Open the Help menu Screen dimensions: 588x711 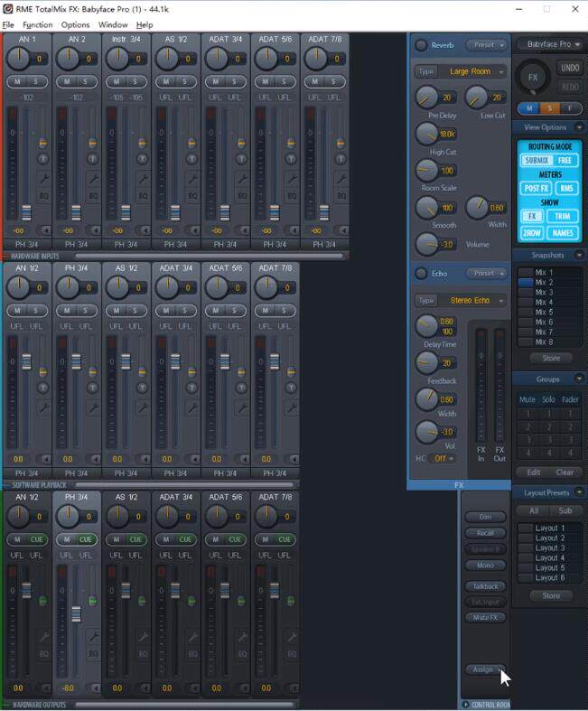coord(145,24)
